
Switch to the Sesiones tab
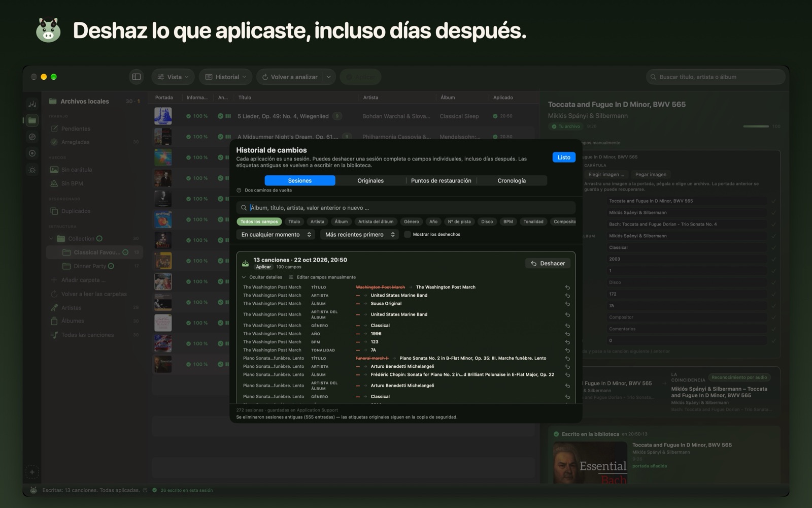click(x=300, y=181)
